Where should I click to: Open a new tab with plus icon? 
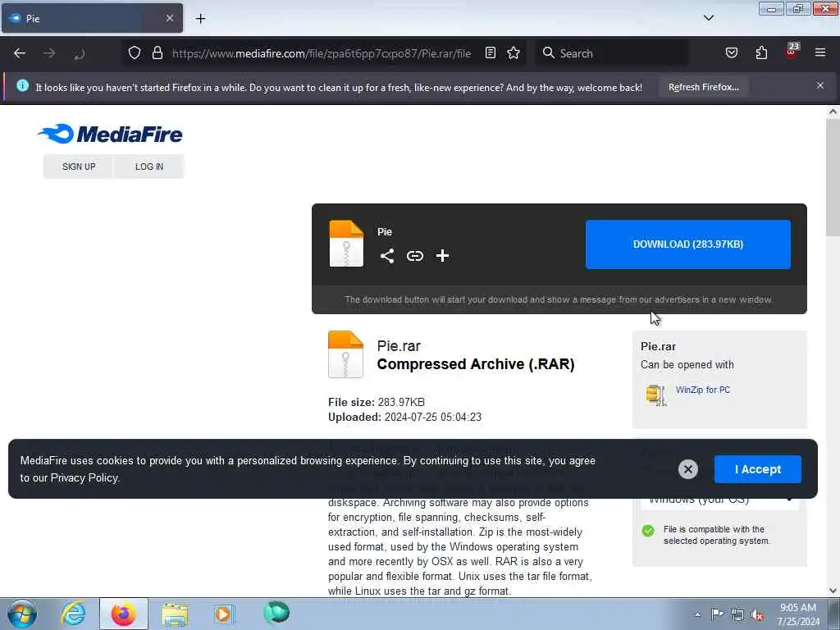point(200,19)
